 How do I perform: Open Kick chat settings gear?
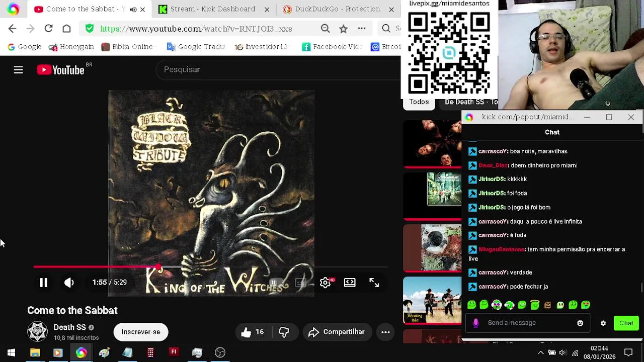[603, 323]
